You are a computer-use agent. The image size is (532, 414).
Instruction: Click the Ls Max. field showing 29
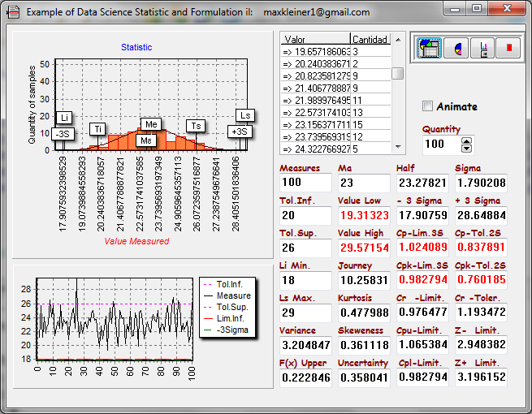pyautogui.click(x=305, y=313)
